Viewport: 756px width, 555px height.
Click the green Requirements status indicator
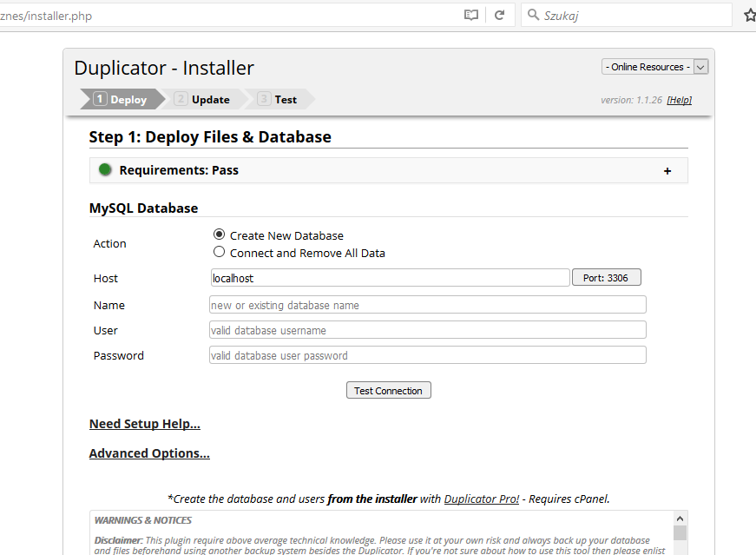105,169
